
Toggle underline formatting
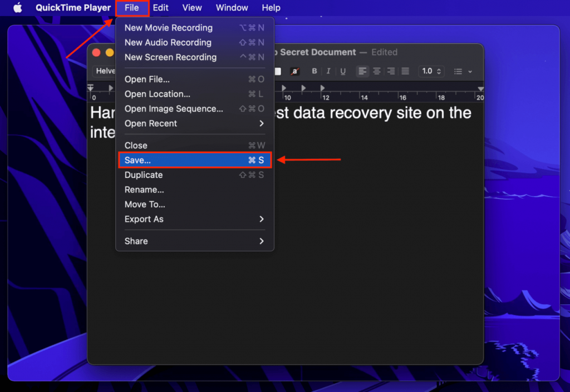(x=342, y=71)
